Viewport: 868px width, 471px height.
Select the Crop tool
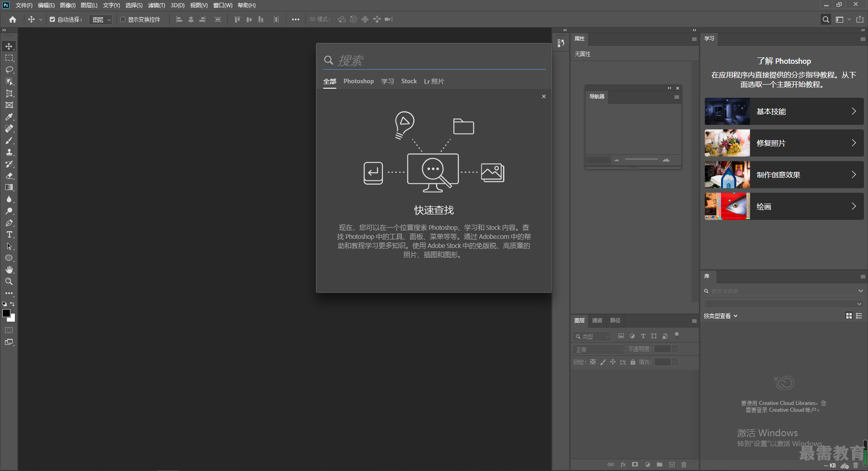click(9, 93)
